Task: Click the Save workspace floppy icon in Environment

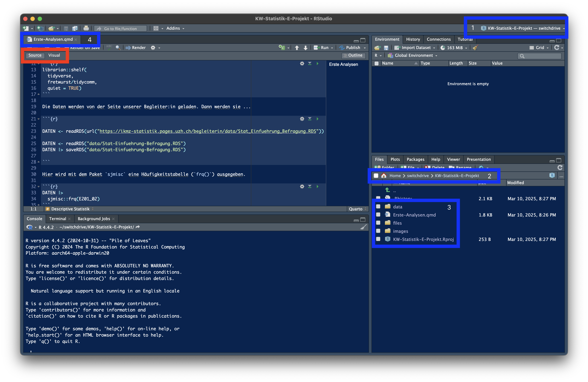Action: click(x=386, y=48)
